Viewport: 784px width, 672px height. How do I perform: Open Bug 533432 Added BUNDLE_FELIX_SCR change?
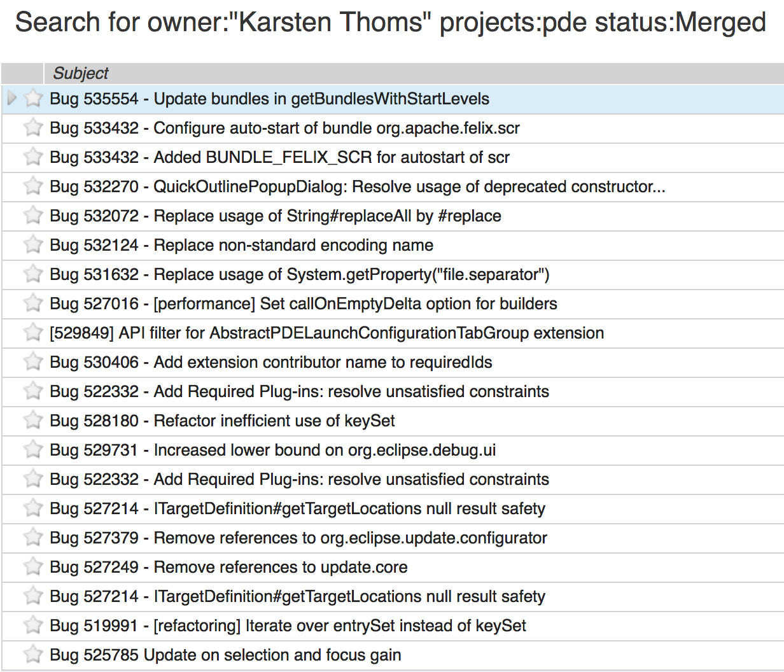click(279, 157)
